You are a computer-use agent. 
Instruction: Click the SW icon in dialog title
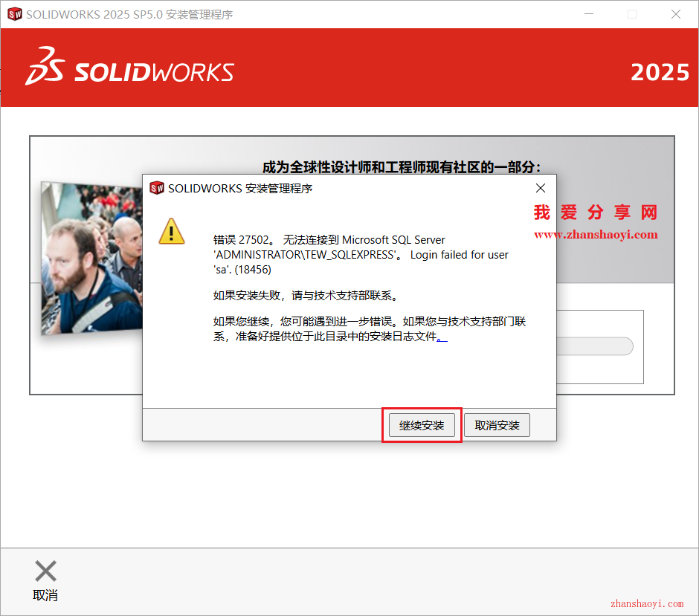pyautogui.click(x=157, y=188)
